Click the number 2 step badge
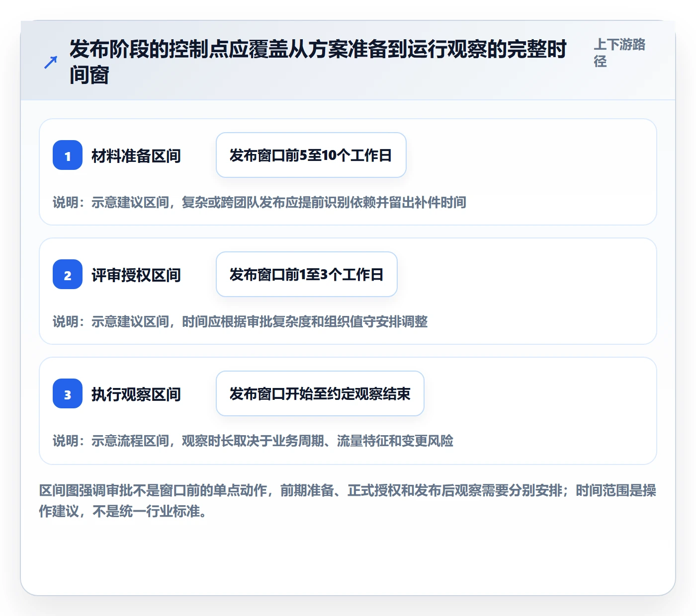The height and width of the screenshot is (616, 696). (x=68, y=274)
